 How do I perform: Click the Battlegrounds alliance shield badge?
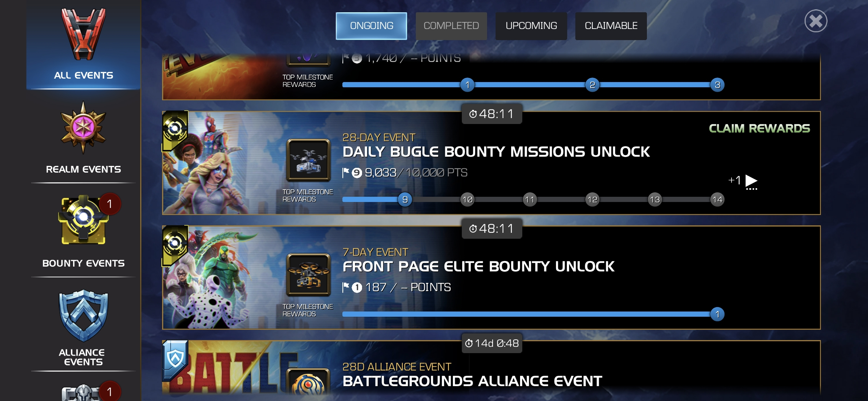[175, 359]
